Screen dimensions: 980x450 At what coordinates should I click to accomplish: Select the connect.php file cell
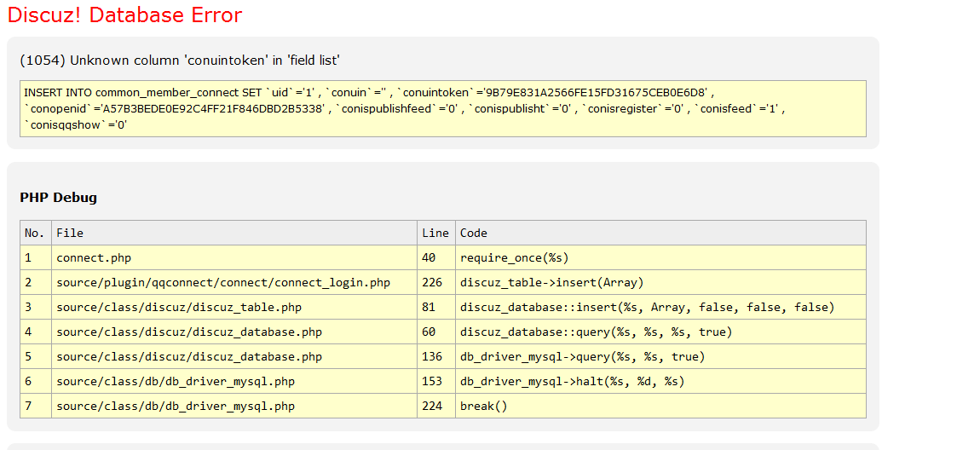pos(94,257)
